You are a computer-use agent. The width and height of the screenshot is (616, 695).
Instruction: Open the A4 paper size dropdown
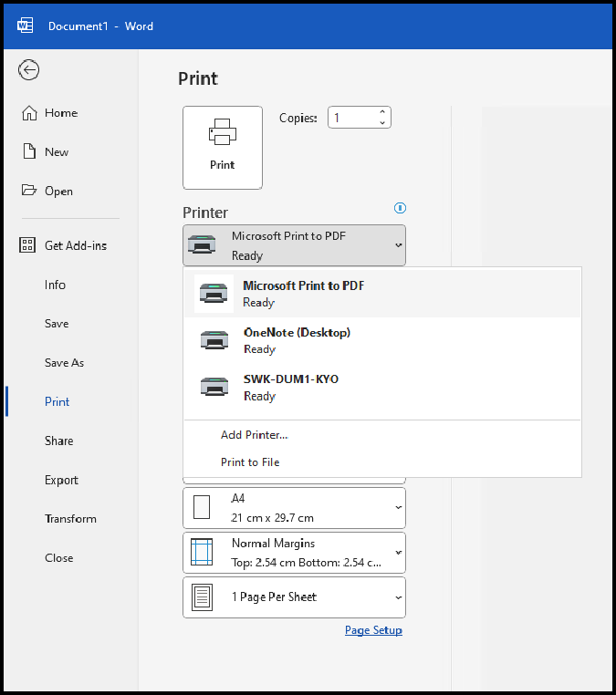(x=294, y=508)
